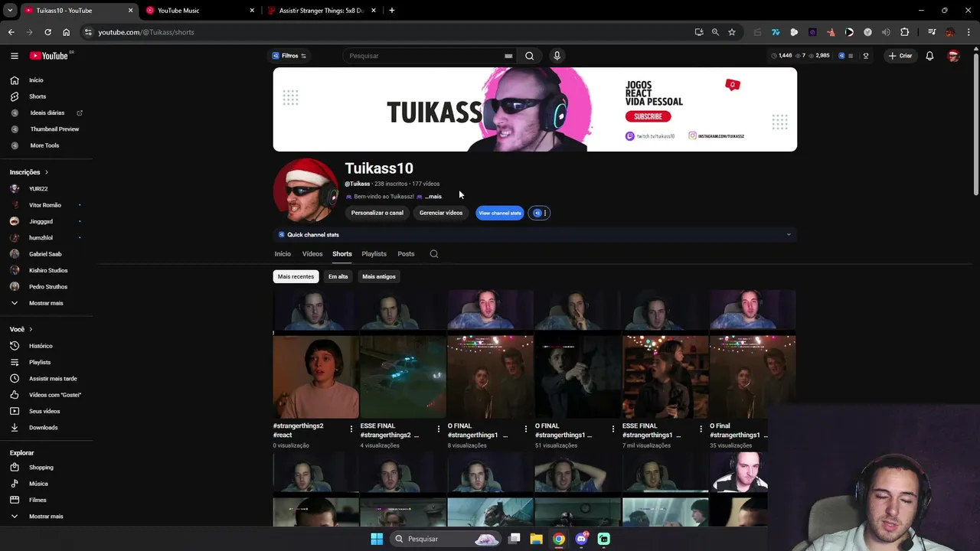Open browser extensions puzzle icon
The width and height of the screenshot is (980, 551).
[x=904, y=32]
